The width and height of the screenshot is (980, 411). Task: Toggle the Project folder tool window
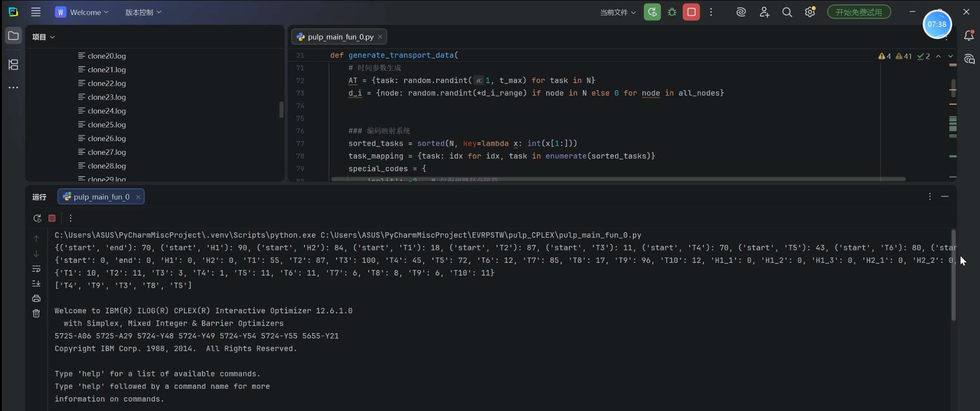[x=13, y=36]
